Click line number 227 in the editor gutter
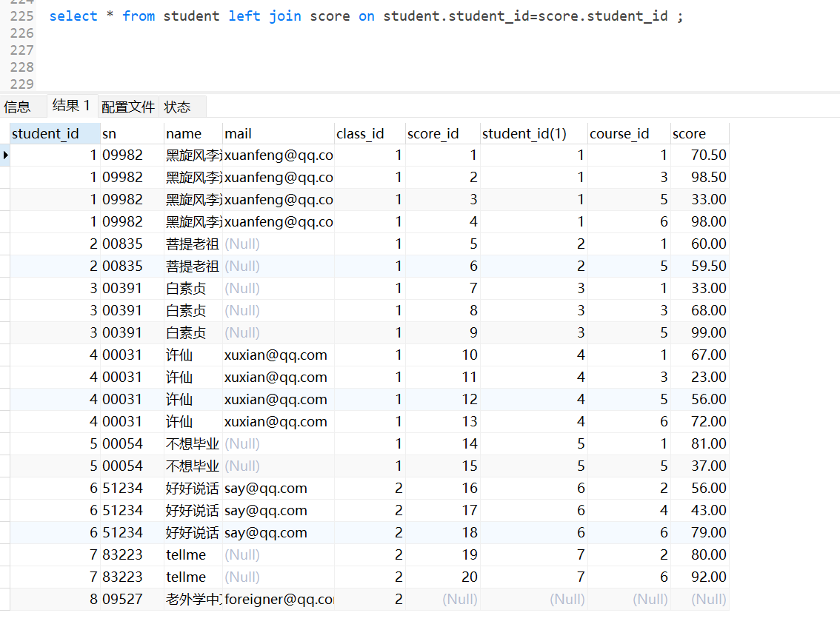Image resolution: width=840 pixels, height=627 pixels. coord(22,50)
